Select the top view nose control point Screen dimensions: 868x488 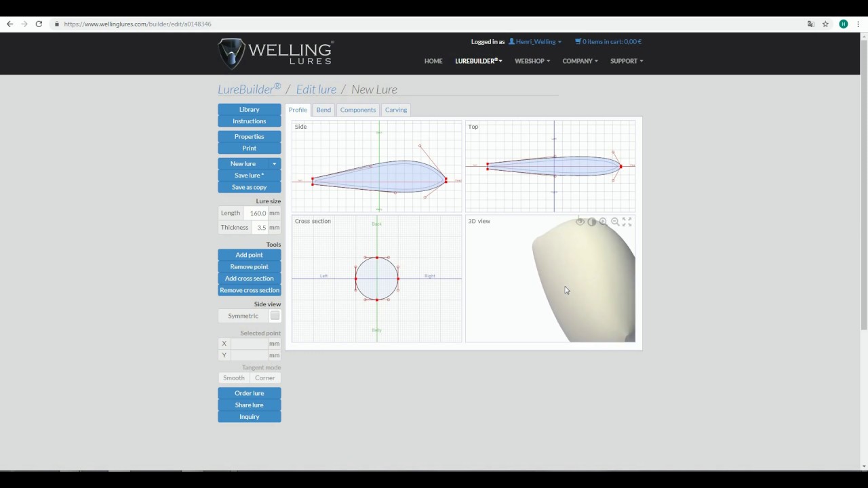point(620,166)
